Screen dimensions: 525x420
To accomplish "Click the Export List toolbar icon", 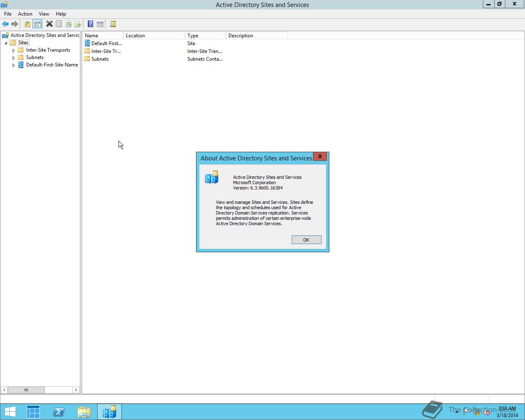I will [78, 24].
